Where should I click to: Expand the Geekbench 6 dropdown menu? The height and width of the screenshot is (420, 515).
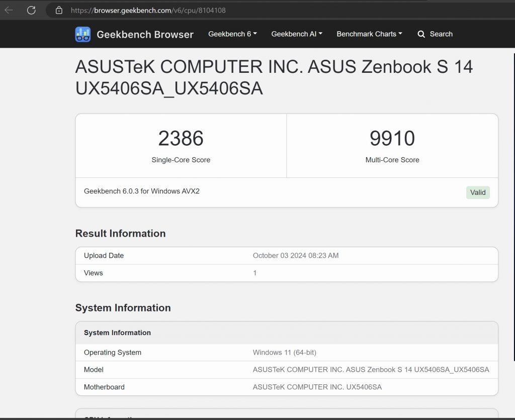[232, 34]
